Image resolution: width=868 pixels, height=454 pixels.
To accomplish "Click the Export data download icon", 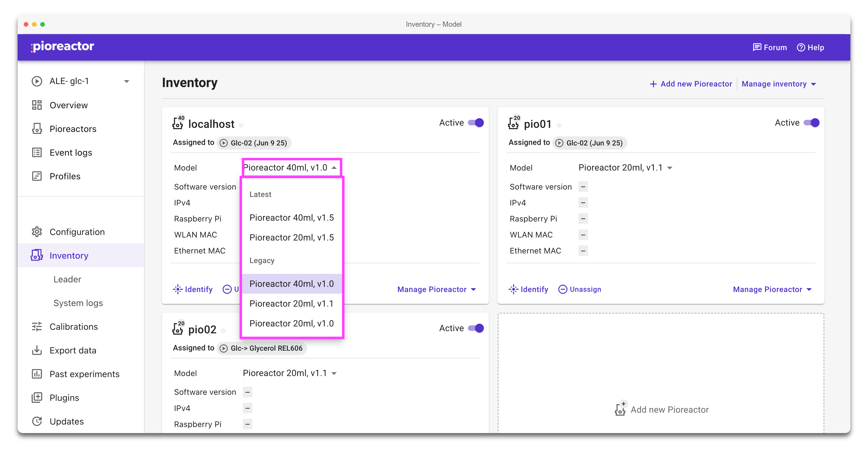I will (37, 350).
